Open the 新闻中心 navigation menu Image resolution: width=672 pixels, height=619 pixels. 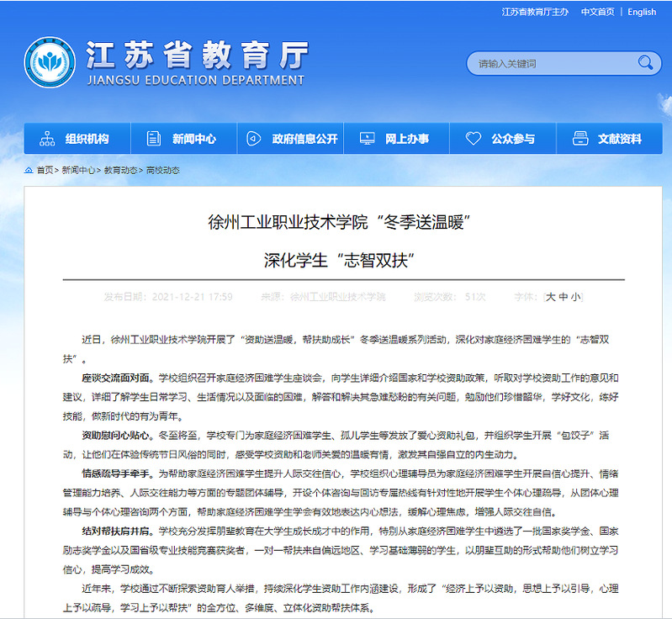pos(193,139)
